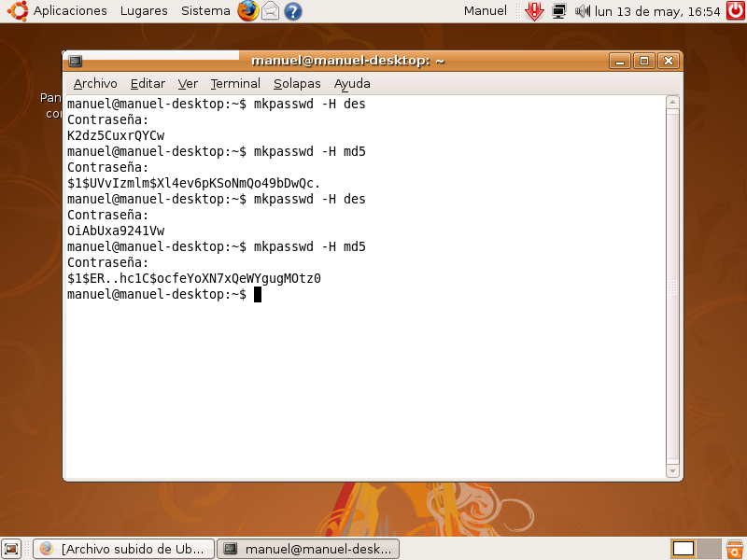747x560 pixels.
Task: Open Firefox from the top panel
Action: [x=247, y=11]
